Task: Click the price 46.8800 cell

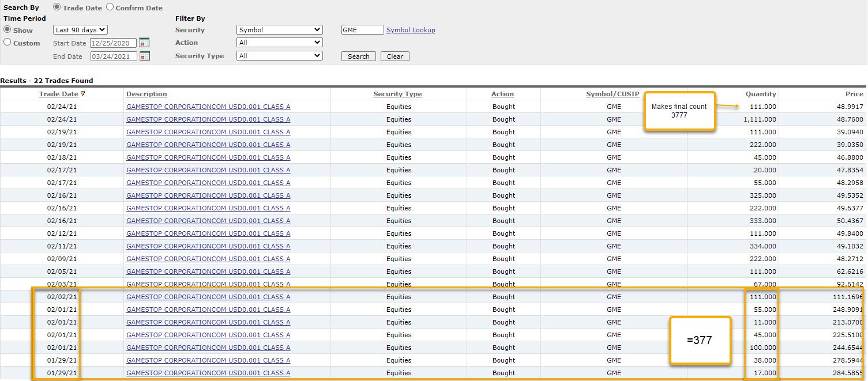Action: tap(851, 157)
